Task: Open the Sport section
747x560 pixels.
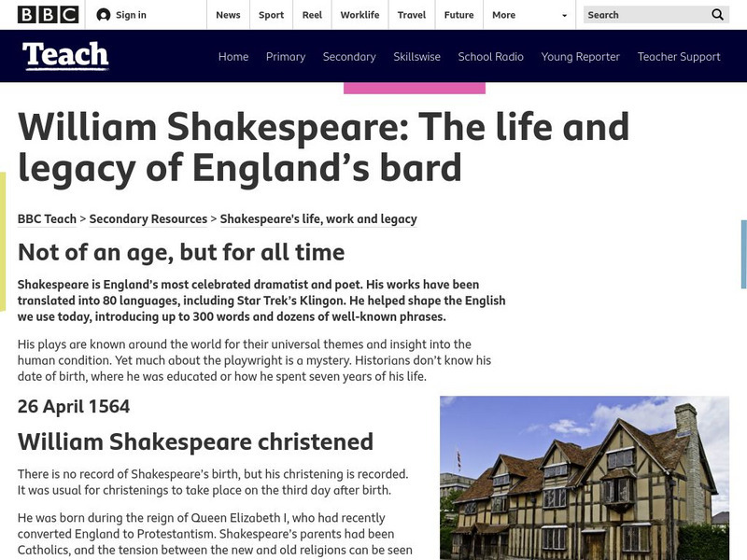Action: [x=271, y=15]
